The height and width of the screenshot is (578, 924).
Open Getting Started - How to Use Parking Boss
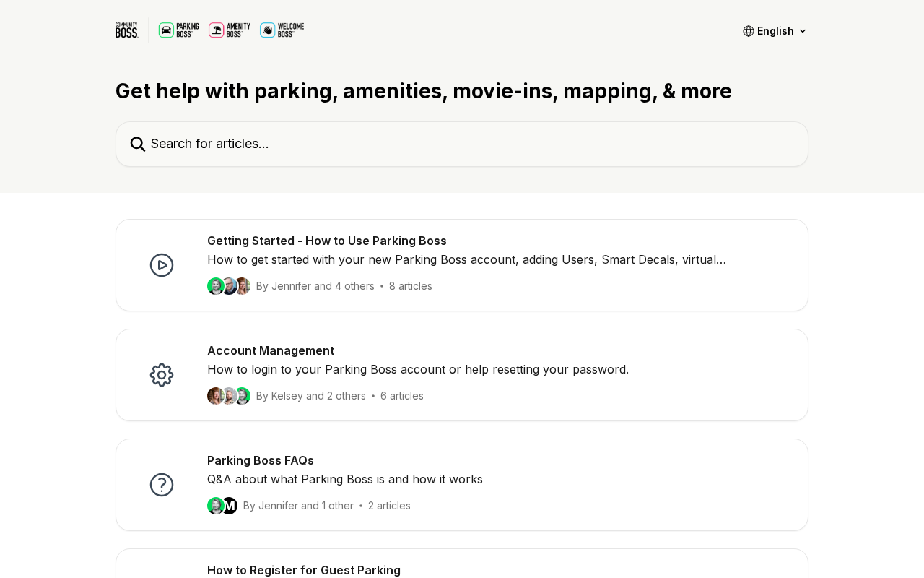pos(327,241)
